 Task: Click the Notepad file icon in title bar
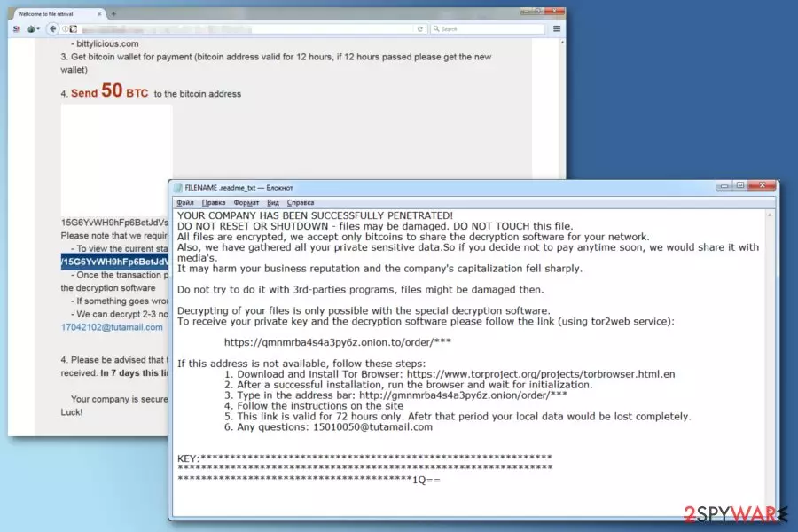coord(178,188)
